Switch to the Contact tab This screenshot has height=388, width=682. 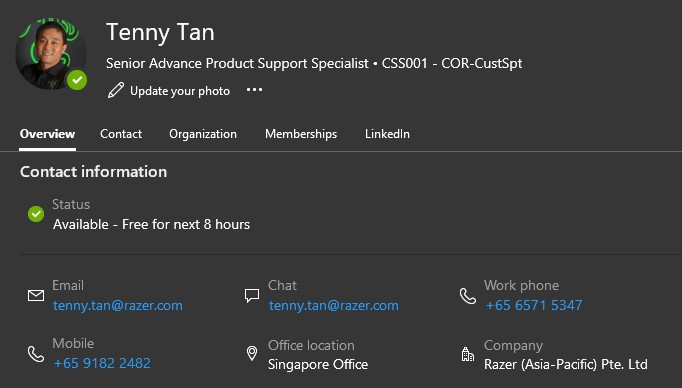pos(121,134)
